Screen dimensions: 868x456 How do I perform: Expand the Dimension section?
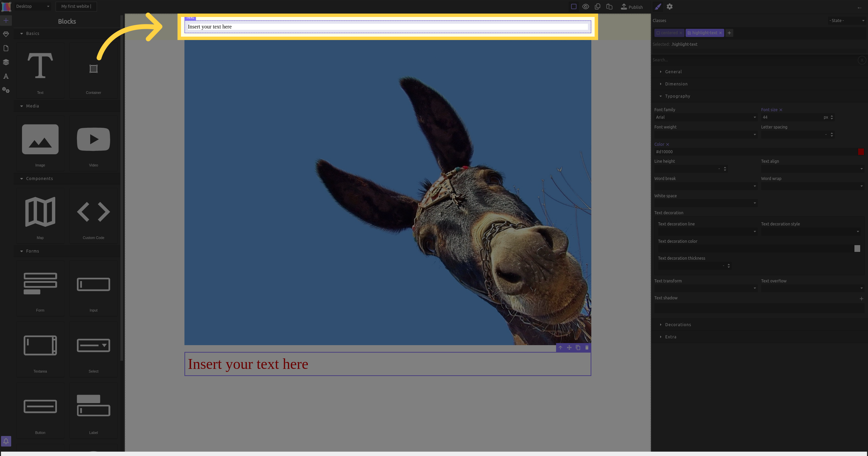click(x=676, y=84)
